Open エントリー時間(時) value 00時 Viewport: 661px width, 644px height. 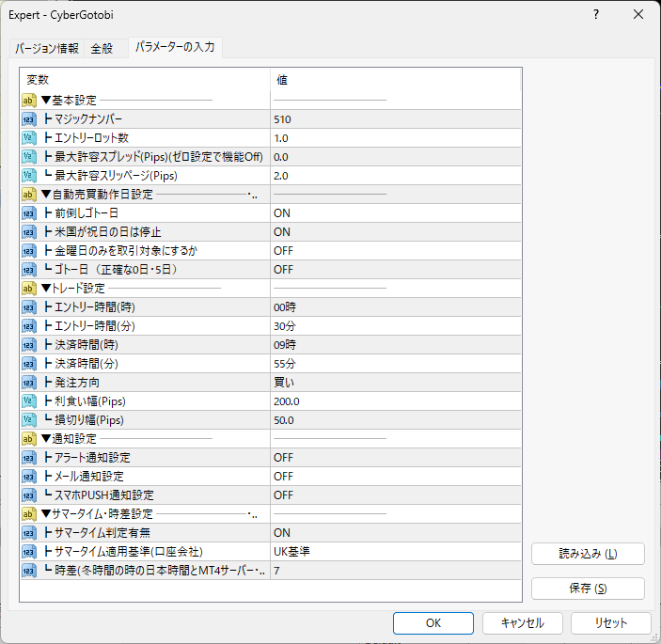(x=396, y=307)
